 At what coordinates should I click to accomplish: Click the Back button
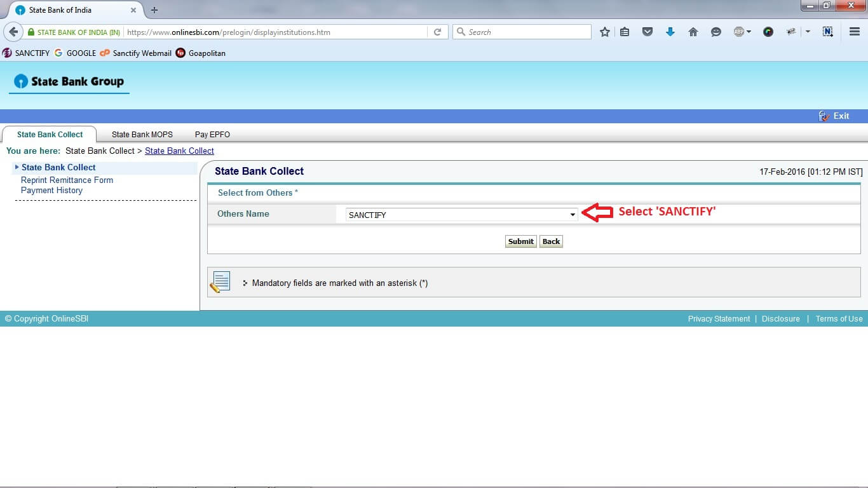[551, 241]
